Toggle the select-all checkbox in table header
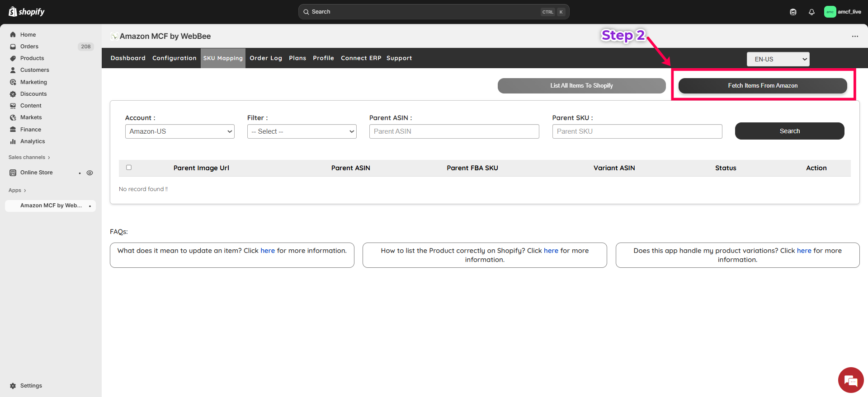The image size is (868, 397). click(x=129, y=168)
